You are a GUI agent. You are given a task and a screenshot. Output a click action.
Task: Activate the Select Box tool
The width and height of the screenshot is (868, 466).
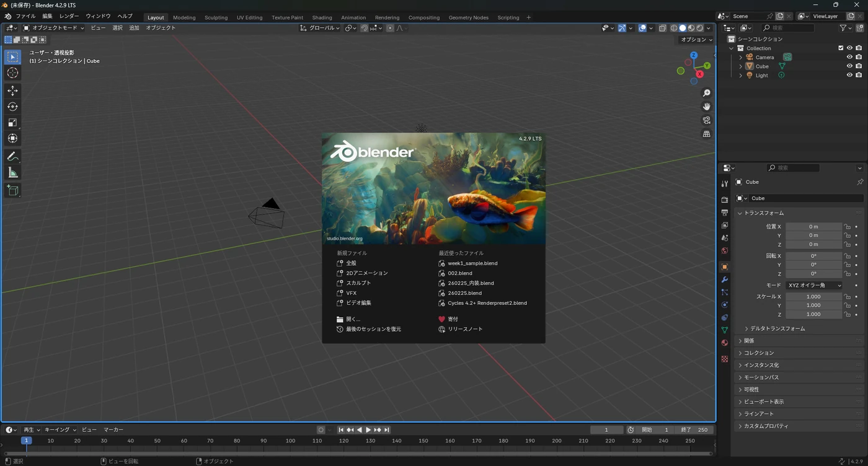[12, 56]
